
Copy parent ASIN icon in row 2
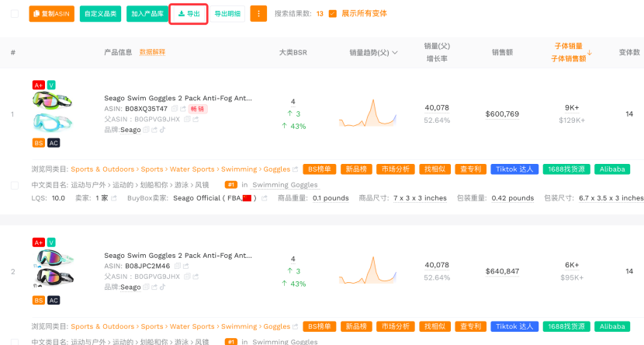coord(187,277)
